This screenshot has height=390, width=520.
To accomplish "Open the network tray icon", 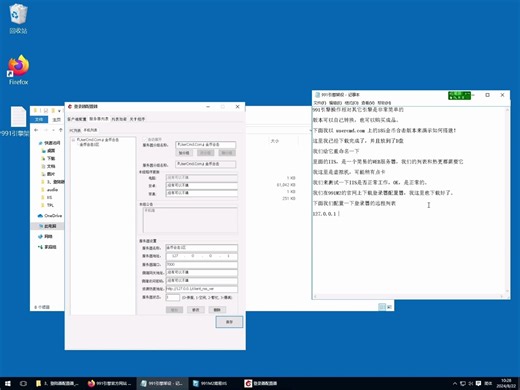I will click(x=463, y=384).
